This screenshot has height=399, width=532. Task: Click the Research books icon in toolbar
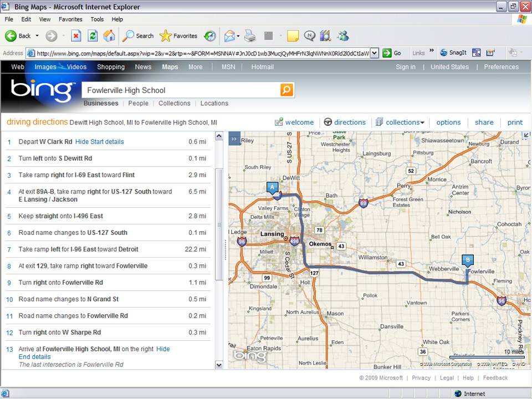click(x=325, y=35)
